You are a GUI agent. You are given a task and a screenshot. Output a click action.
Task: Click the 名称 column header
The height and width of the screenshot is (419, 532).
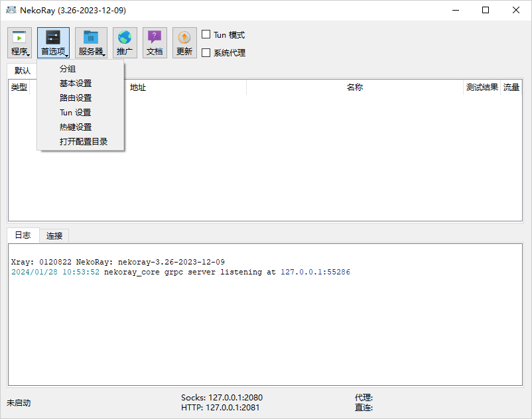(355, 88)
